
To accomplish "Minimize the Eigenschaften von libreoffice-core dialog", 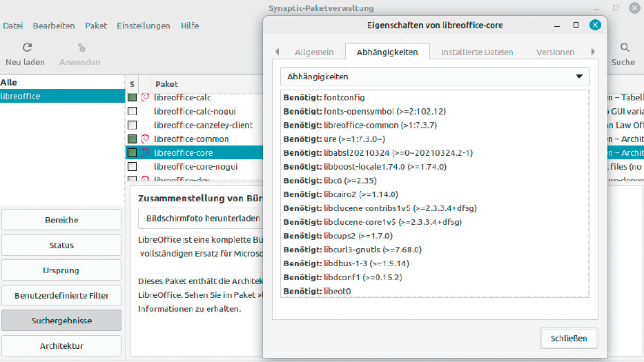I will tap(557, 26).
